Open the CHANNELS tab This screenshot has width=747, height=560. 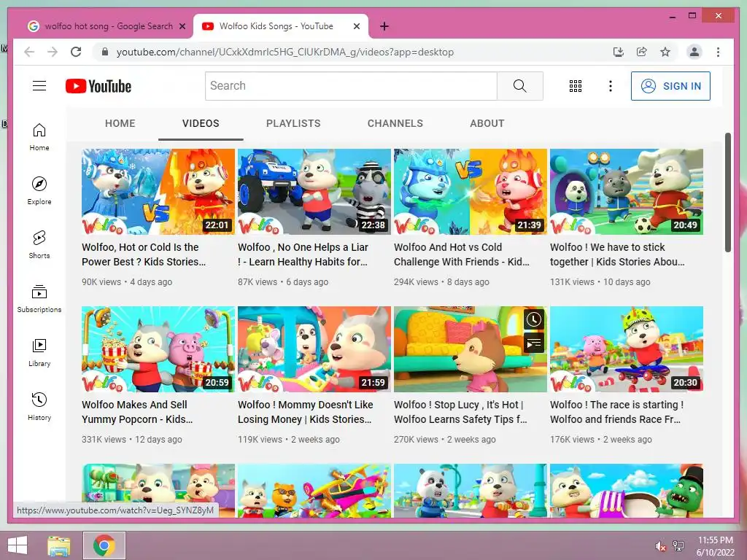[395, 123]
